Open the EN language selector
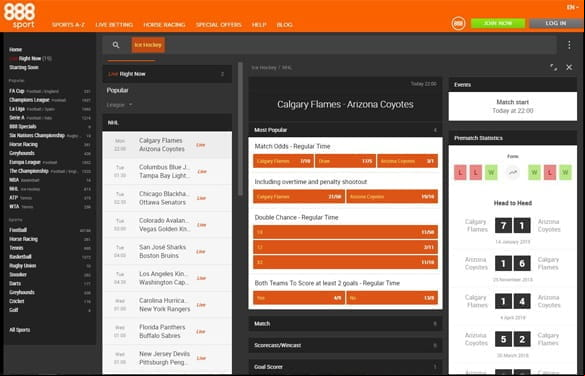 (572, 7)
